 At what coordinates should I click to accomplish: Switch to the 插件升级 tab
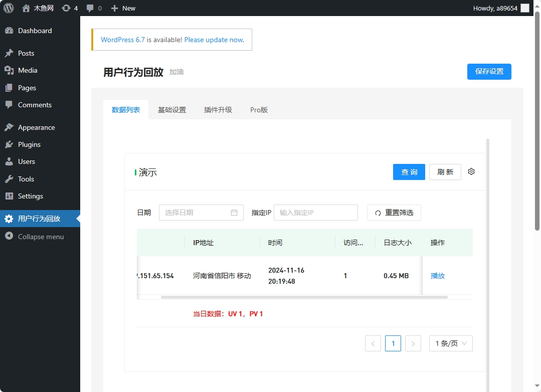tap(218, 110)
